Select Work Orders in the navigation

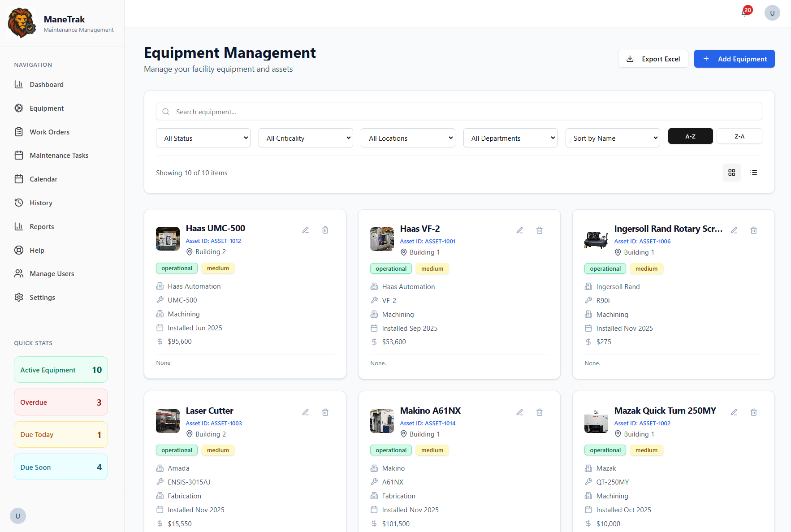click(49, 132)
